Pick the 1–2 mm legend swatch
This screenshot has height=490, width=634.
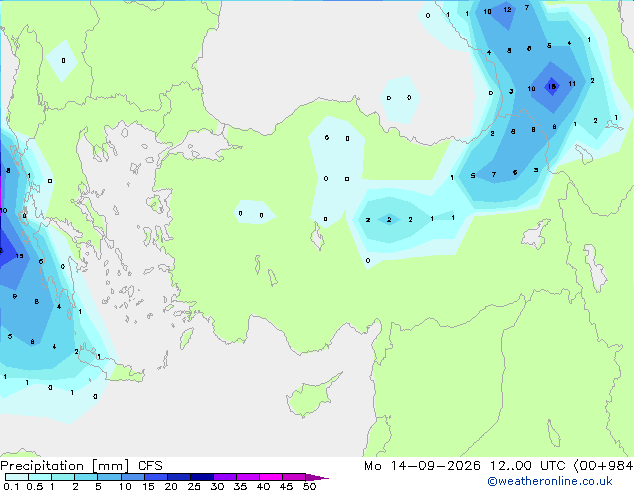tap(63, 477)
